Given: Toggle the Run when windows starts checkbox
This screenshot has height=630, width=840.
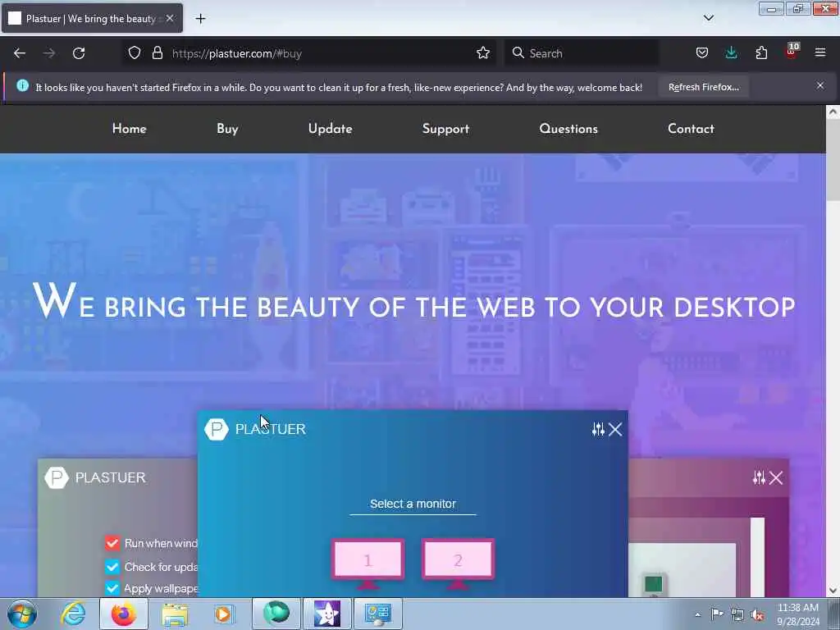Looking at the screenshot, I should point(112,543).
